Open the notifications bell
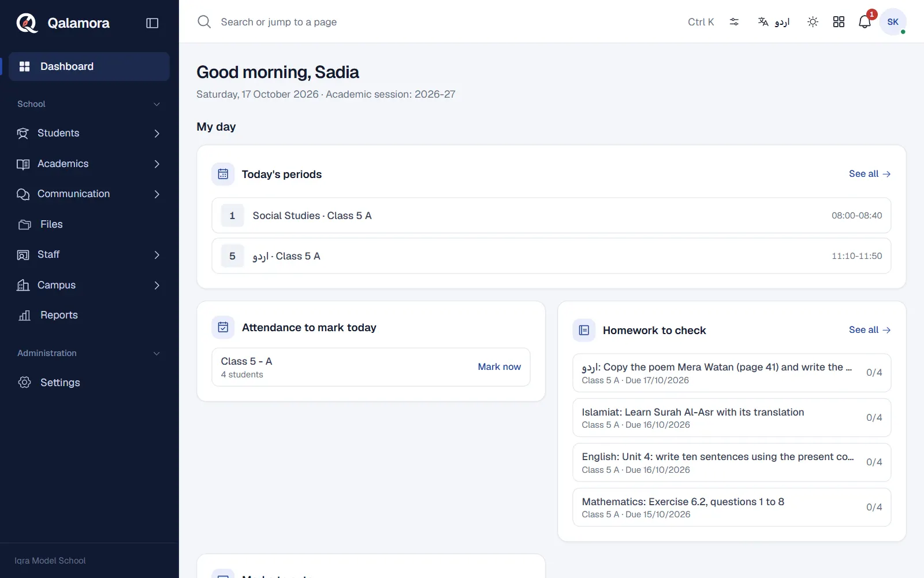Screen dimensions: 924x578 click(x=865, y=22)
